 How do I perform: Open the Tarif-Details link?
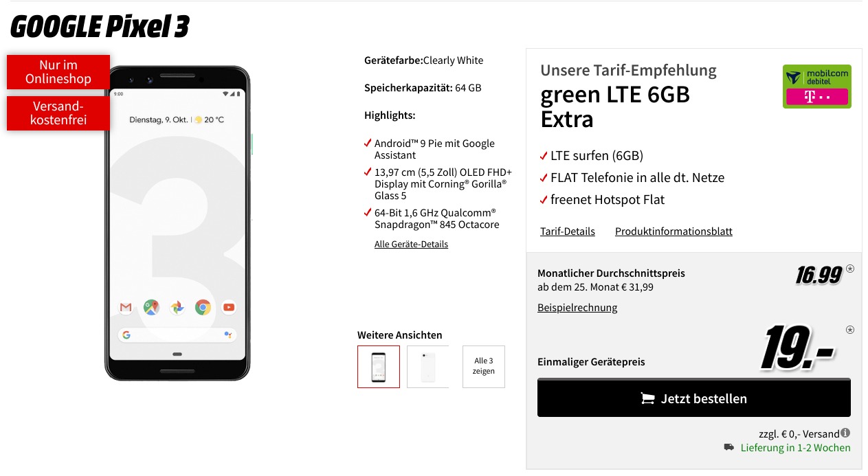pos(568,231)
